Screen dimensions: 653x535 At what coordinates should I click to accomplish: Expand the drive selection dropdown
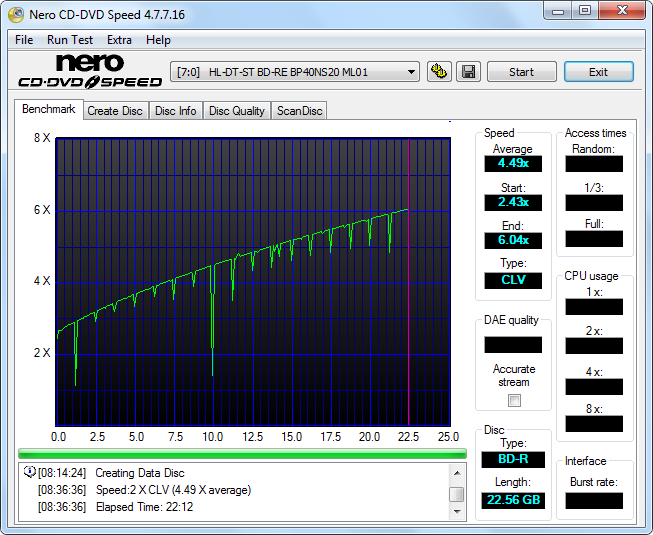411,72
